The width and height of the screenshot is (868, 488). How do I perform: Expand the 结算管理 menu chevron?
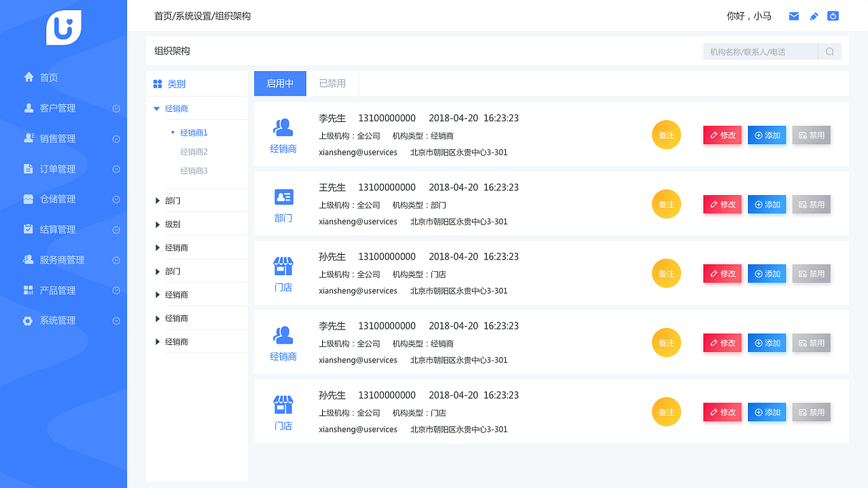click(x=116, y=230)
